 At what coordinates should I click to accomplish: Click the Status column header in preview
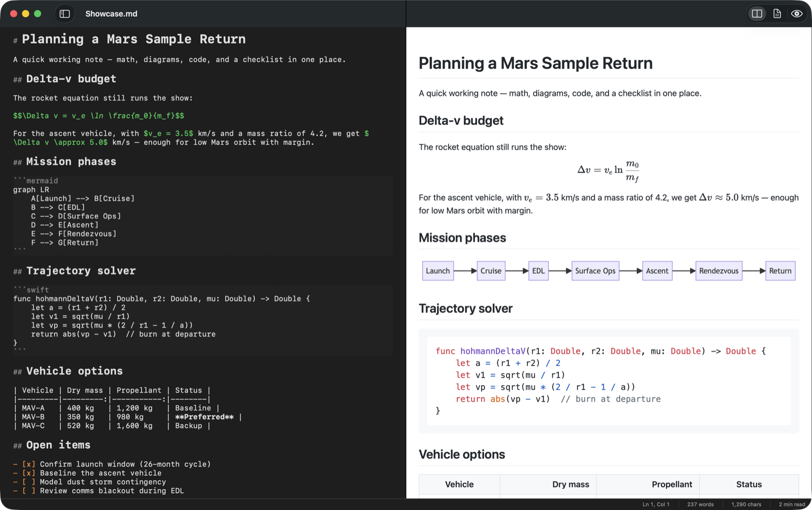(749, 484)
